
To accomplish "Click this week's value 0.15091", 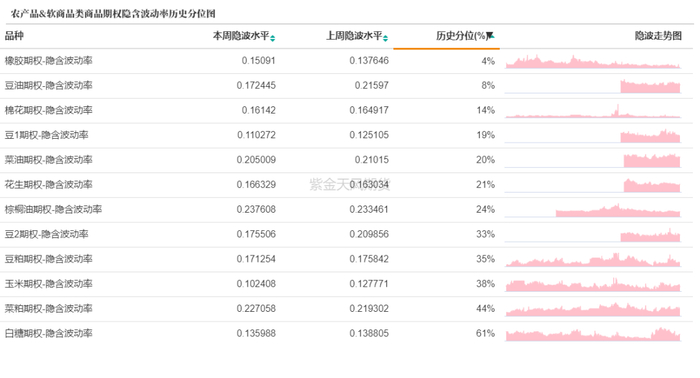I will [258, 61].
